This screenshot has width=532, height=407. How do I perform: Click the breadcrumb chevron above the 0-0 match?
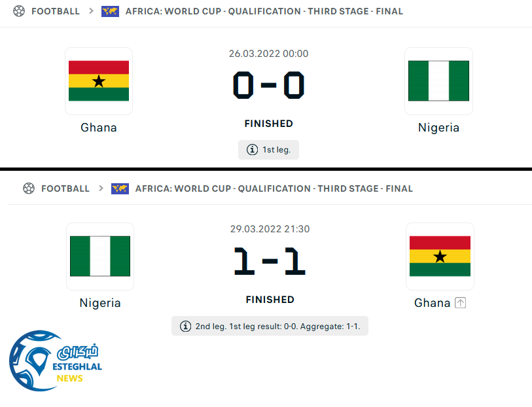91,11
